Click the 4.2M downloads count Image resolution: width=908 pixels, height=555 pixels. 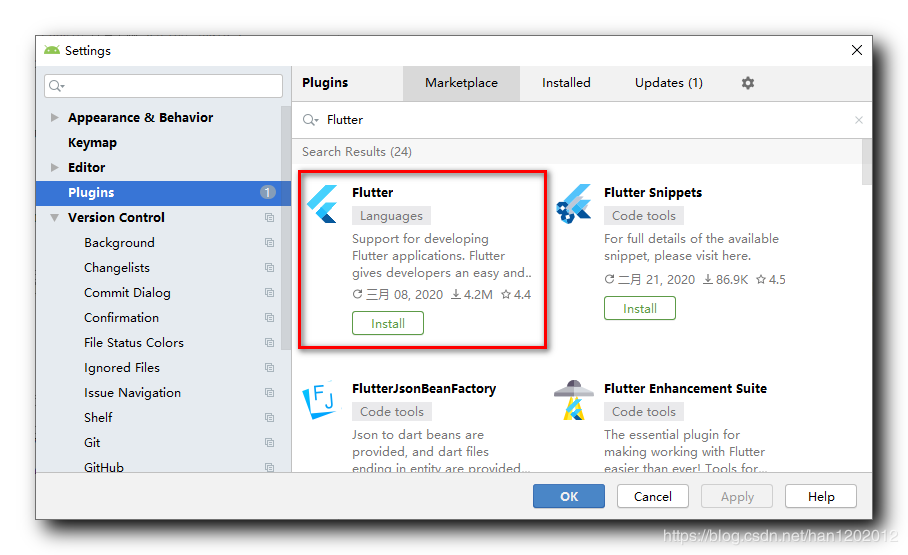472,294
